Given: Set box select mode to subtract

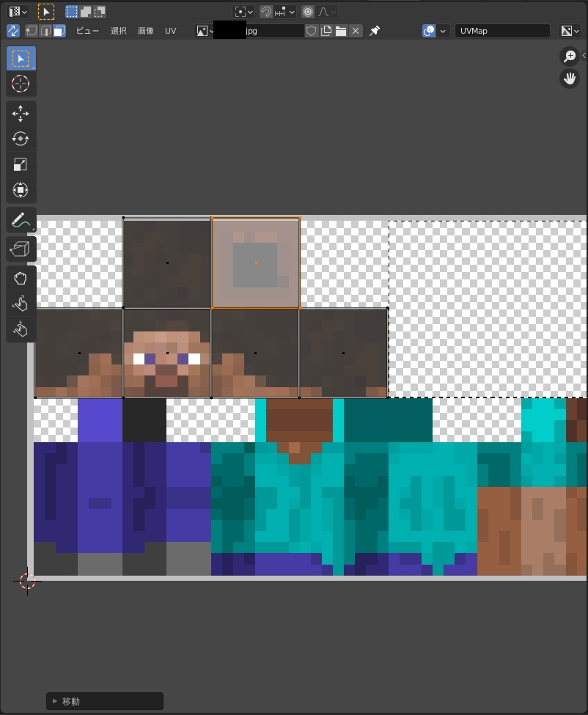Looking at the screenshot, I should tap(100, 12).
